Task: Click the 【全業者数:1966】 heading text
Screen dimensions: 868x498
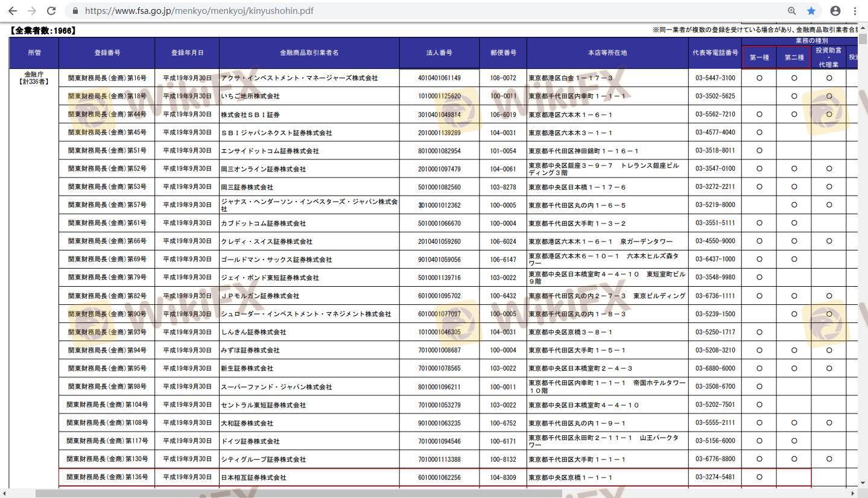Action: [x=42, y=30]
